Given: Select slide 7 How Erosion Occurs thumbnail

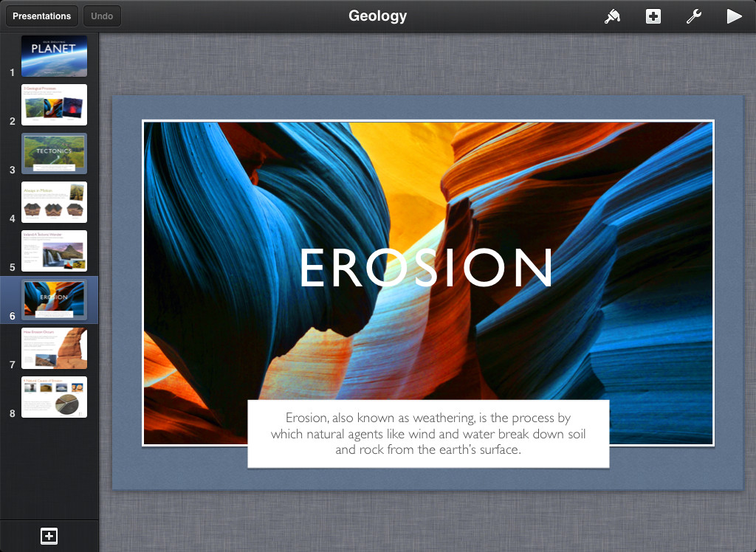Looking at the screenshot, I should 54,348.
